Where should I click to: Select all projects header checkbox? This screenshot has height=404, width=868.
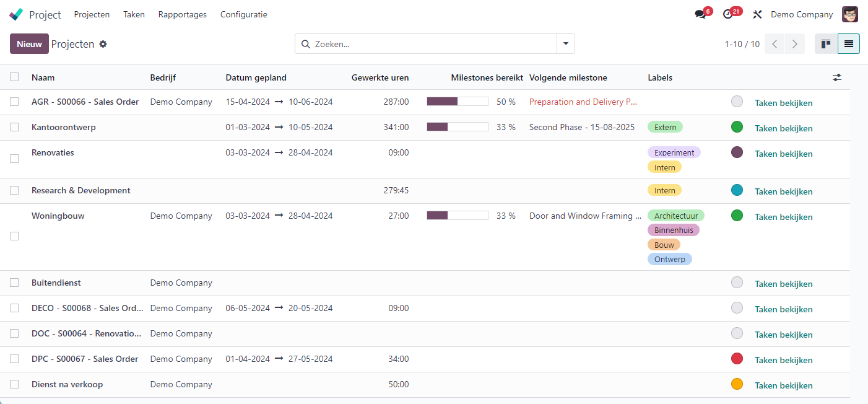pos(14,77)
